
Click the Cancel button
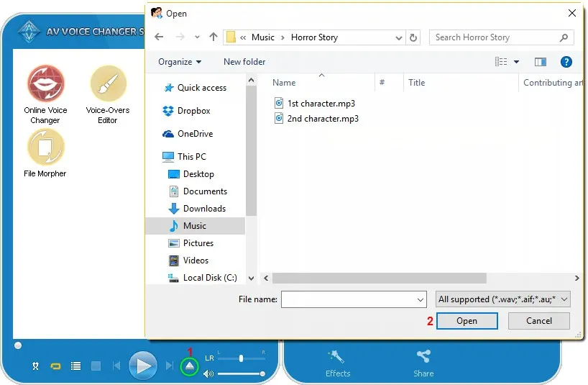tap(538, 321)
